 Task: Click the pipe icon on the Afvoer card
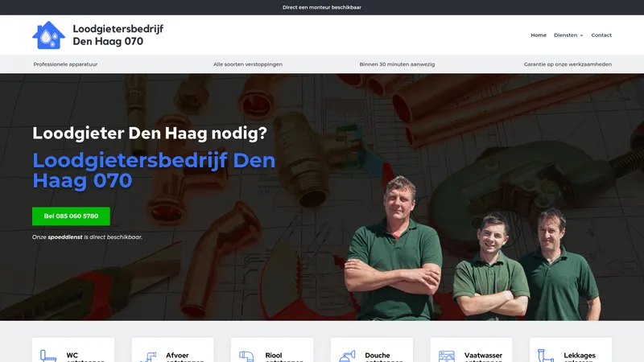[x=148, y=356]
